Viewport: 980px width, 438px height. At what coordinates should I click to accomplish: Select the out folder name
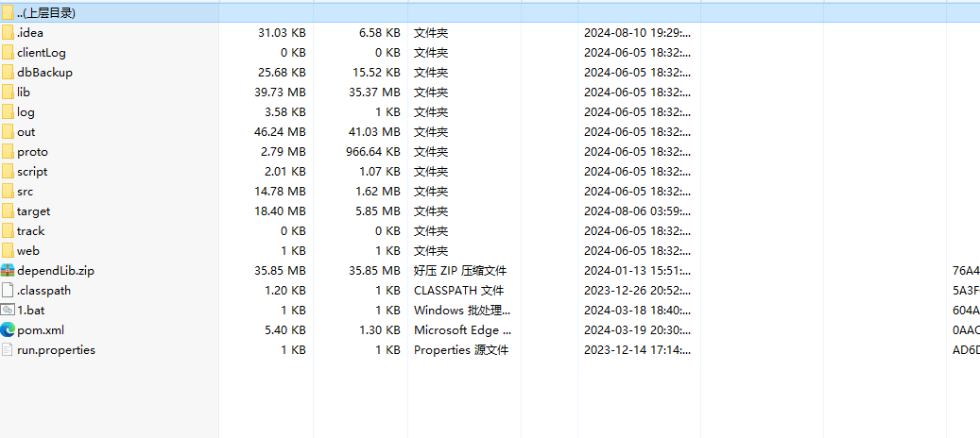26,132
